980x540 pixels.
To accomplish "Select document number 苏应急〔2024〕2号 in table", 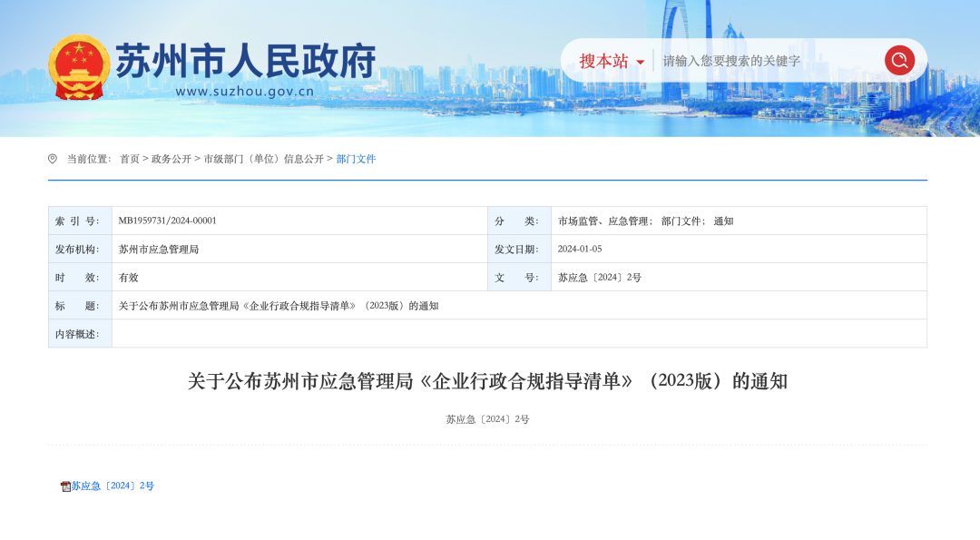I will [x=600, y=277].
